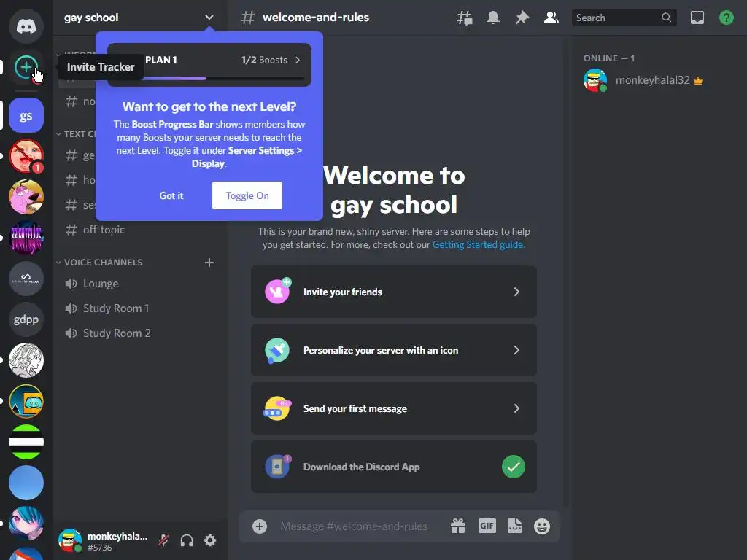The width and height of the screenshot is (747, 560).
Task: Create a new voice channel plus
Action: pos(209,262)
